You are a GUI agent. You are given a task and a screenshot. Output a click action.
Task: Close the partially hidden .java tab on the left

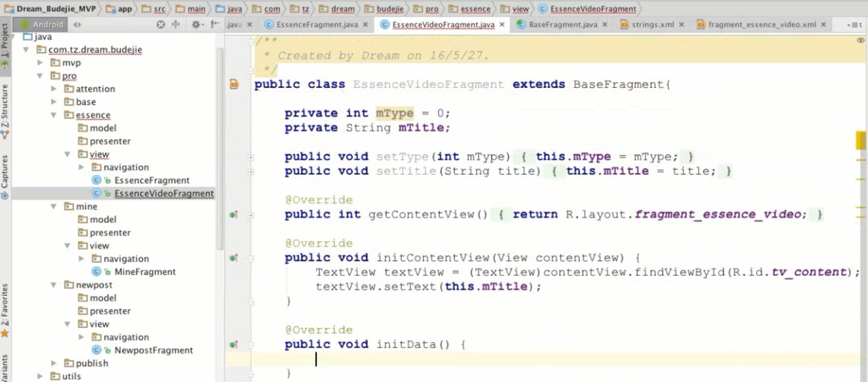[x=250, y=24]
